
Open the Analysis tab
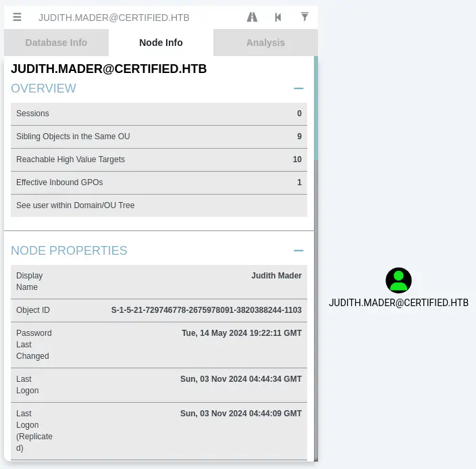tap(265, 43)
